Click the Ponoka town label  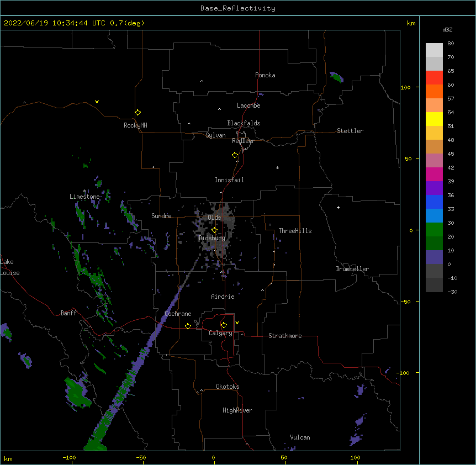point(265,75)
